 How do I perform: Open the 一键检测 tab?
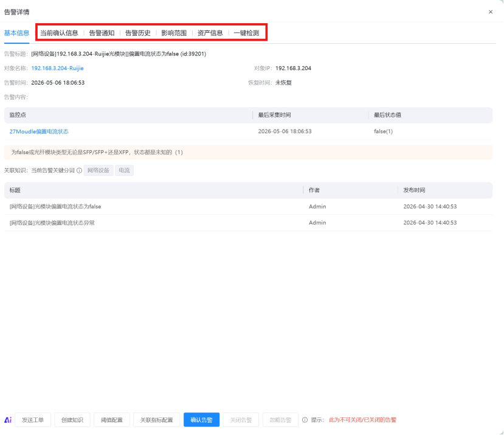246,33
